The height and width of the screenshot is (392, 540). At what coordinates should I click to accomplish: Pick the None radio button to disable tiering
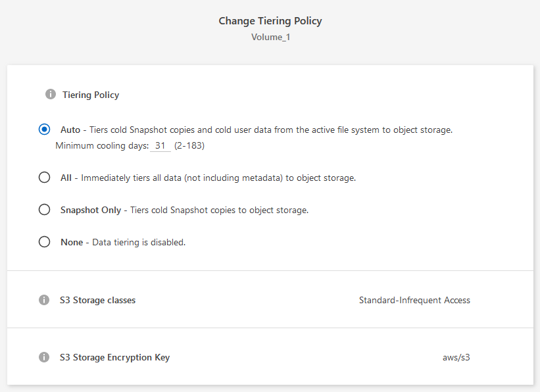click(x=45, y=242)
